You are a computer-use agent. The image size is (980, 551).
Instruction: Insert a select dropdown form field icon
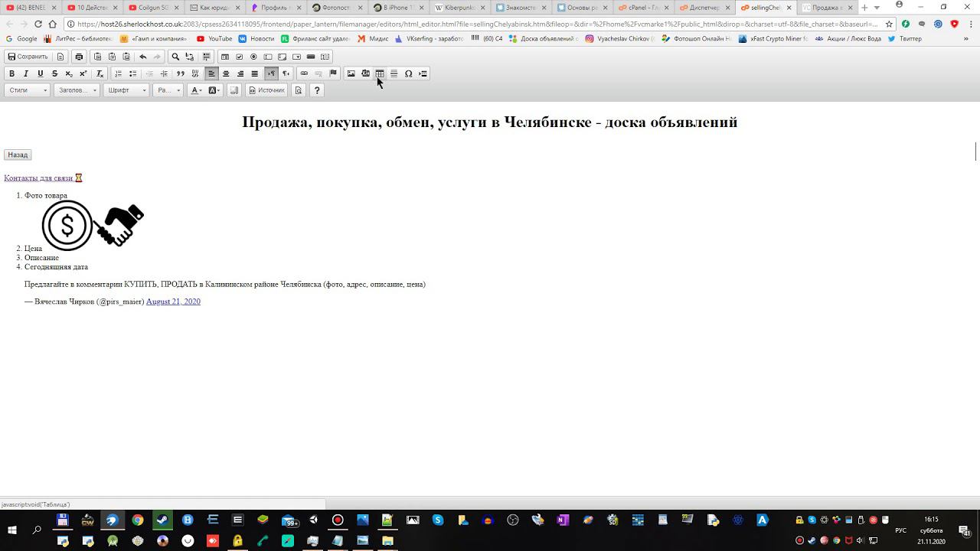[x=296, y=57]
